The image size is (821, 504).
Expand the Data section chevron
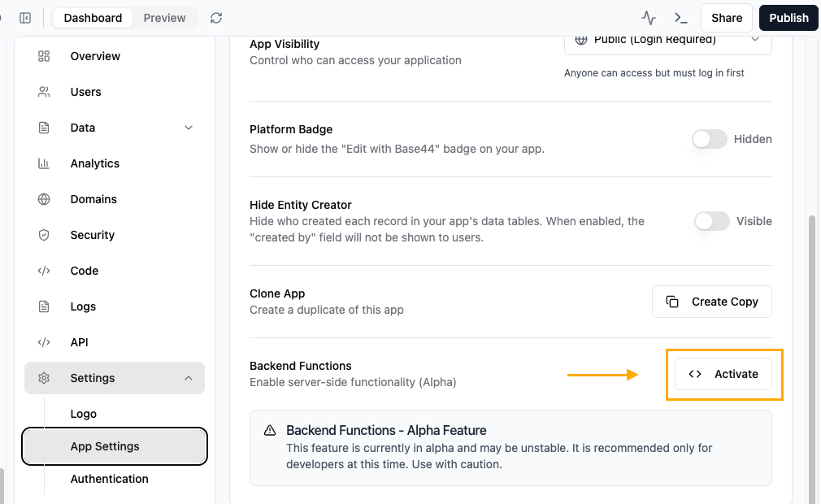[189, 128]
